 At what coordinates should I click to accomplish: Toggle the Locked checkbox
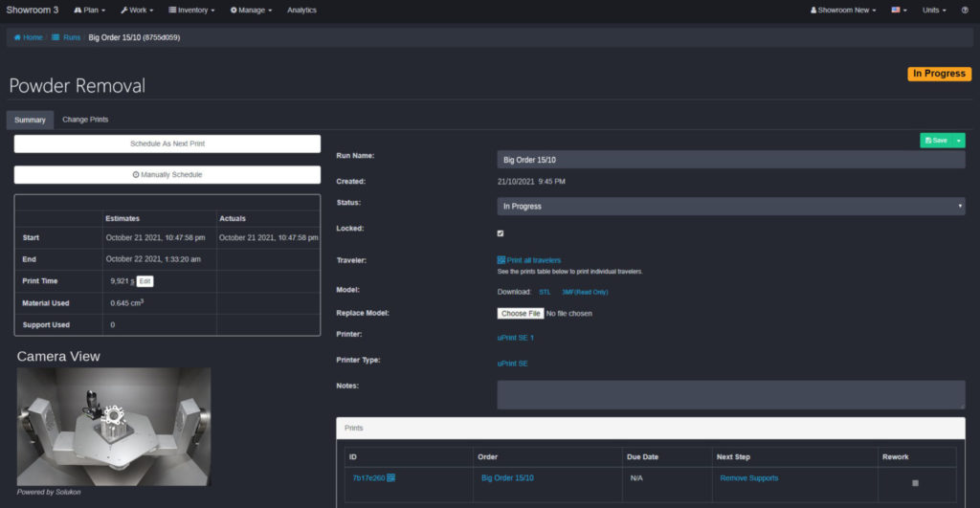(x=501, y=232)
